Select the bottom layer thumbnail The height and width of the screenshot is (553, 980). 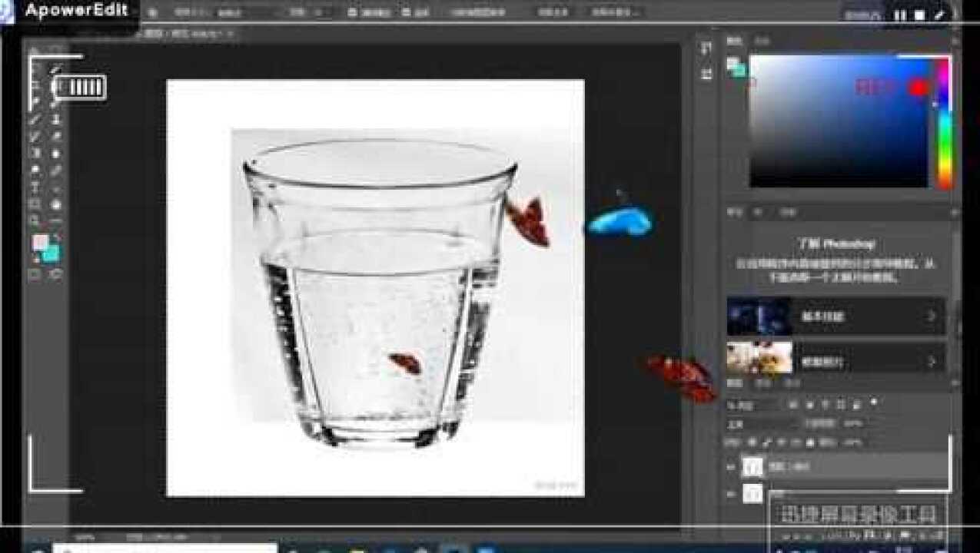[753, 493]
